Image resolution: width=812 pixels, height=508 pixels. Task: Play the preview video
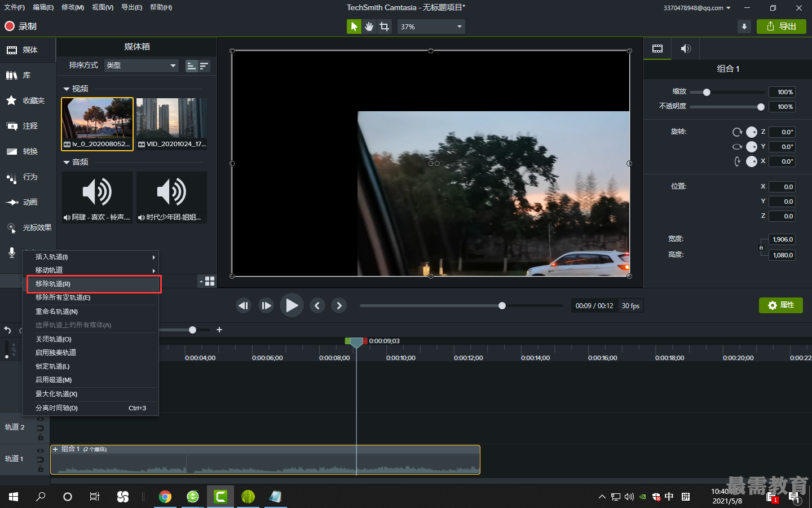292,305
